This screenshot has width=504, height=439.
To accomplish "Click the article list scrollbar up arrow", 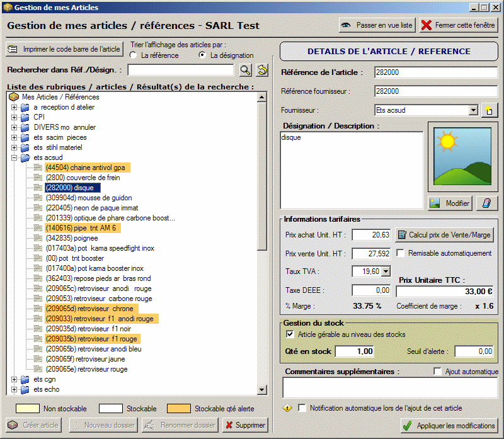I will click(262, 97).
